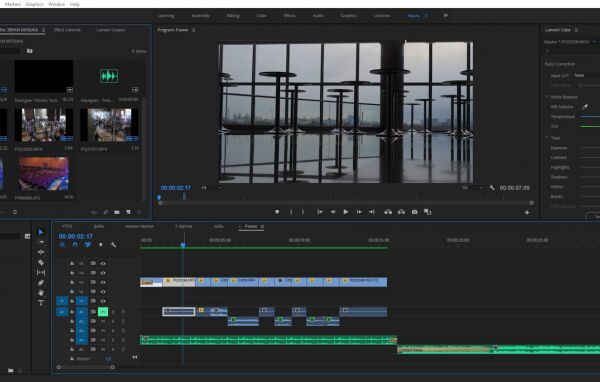Open the Input LUT dropdown

[587, 75]
